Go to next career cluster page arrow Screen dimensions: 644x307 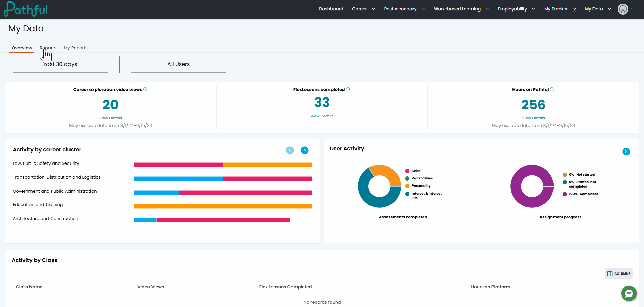[305, 150]
